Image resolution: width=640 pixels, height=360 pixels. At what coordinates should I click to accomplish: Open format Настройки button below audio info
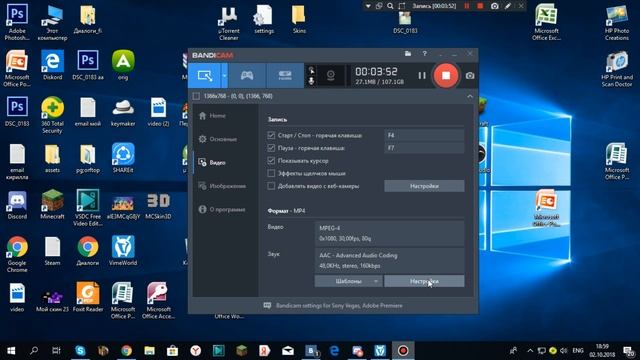coord(424,281)
